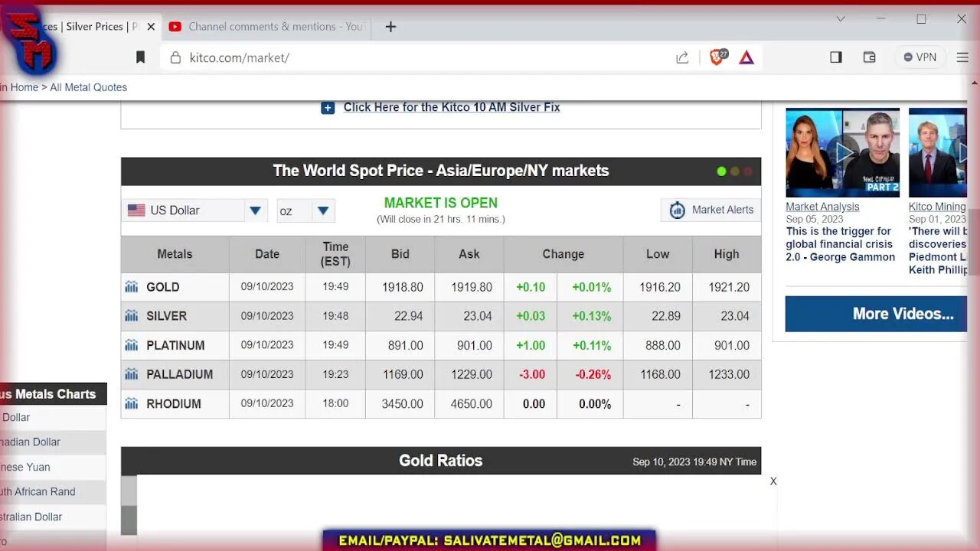Switch to Channel comments & mentions tab
The image size is (980, 551).
(x=266, y=27)
